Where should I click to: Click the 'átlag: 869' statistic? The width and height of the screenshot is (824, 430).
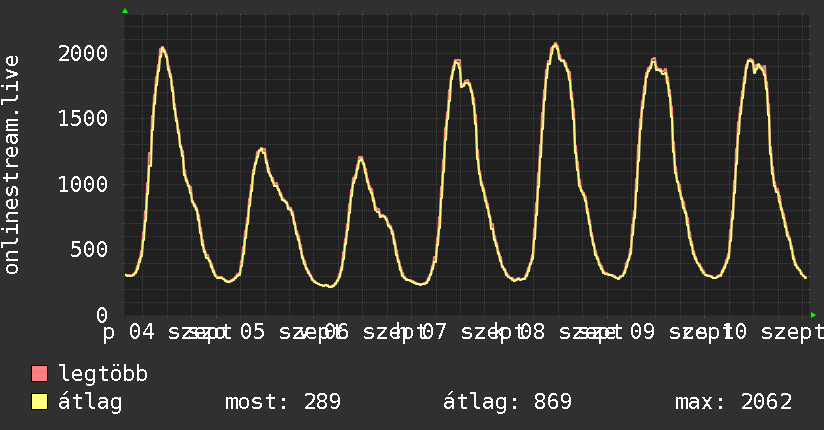coord(507,402)
